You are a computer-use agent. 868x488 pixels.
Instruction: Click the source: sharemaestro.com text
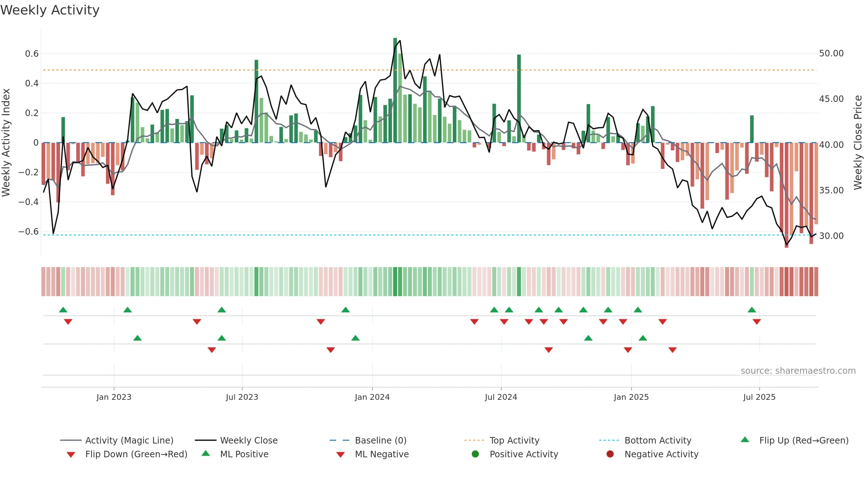pos(798,371)
